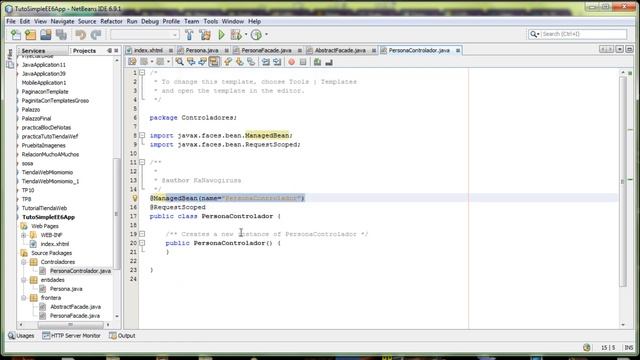This screenshot has width=640, height=360.
Task: Click the New File toolbar icon
Action: (16, 35)
